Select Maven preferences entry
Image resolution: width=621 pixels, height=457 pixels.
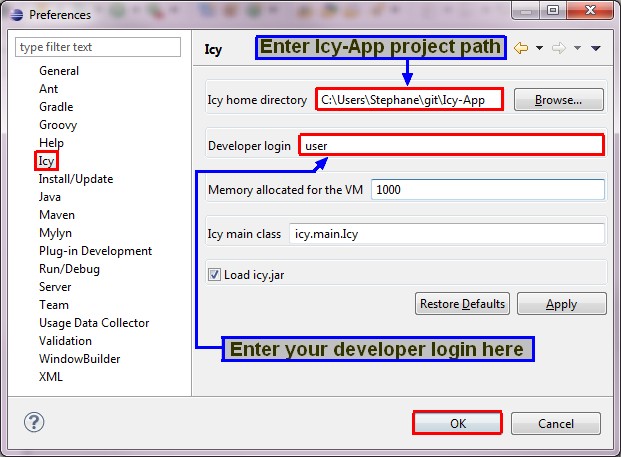pyautogui.click(x=57, y=215)
